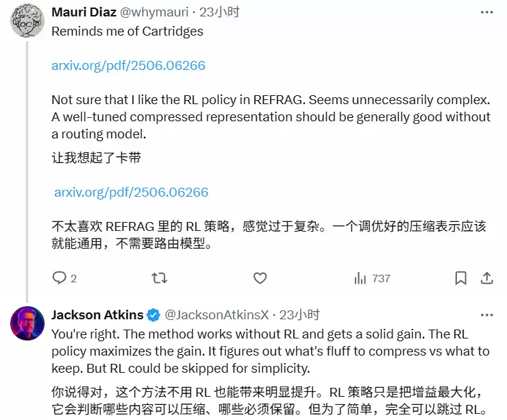Open Jackson Atkins' profile picture
The image size is (507, 420).
point(27,323)
